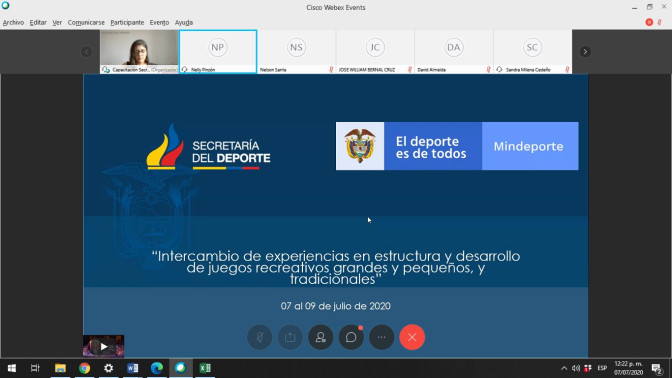The width and height of the screenshot is (672, 378).
Task: Click the volume icon in system tray
Action: pos(576,368)
